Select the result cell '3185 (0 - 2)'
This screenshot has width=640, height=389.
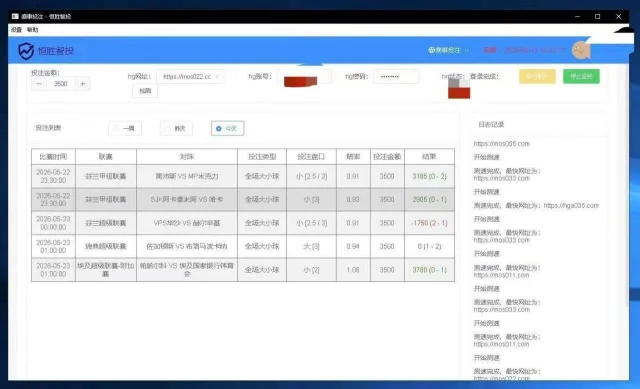click(429, 176)
